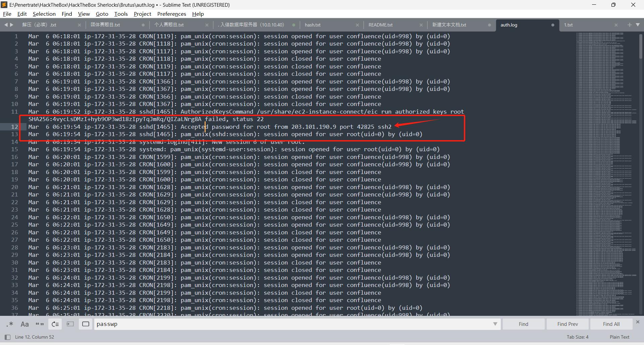Click the in-selection search icon

pyautogui.click(x=70, y=324)
